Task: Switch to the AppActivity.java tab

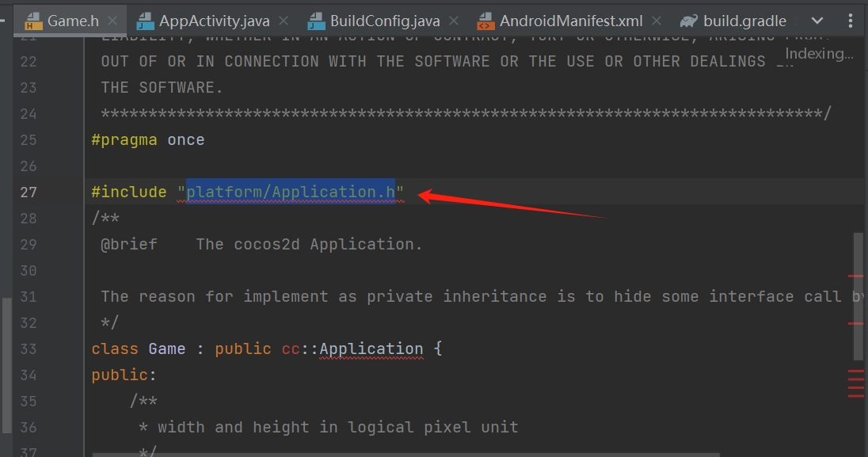Action: [x=214, y=21]
